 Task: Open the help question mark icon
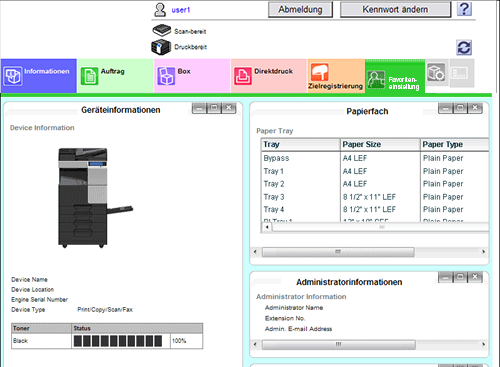[464, 9]
